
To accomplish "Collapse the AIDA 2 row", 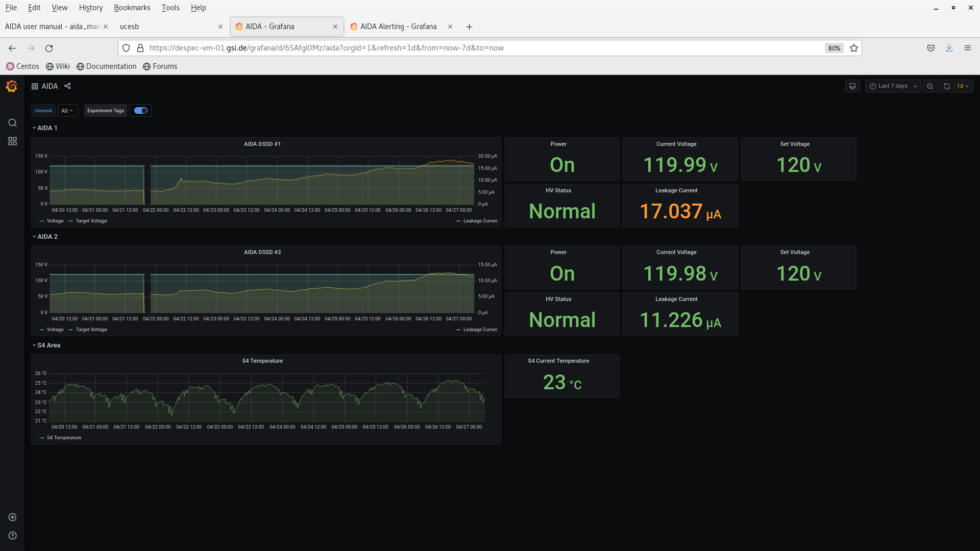I will click(47, 237).
